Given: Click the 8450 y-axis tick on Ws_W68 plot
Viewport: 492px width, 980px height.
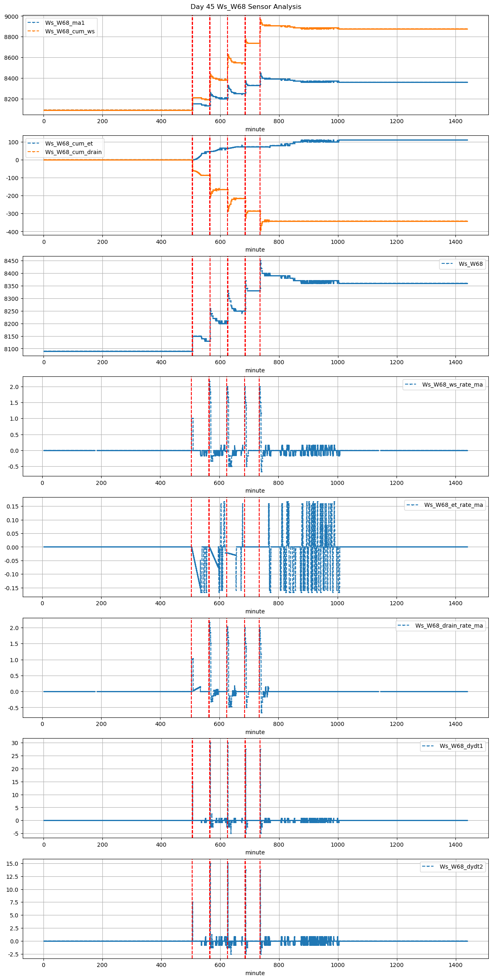Looking at the screenshot, I should (11, 261).
